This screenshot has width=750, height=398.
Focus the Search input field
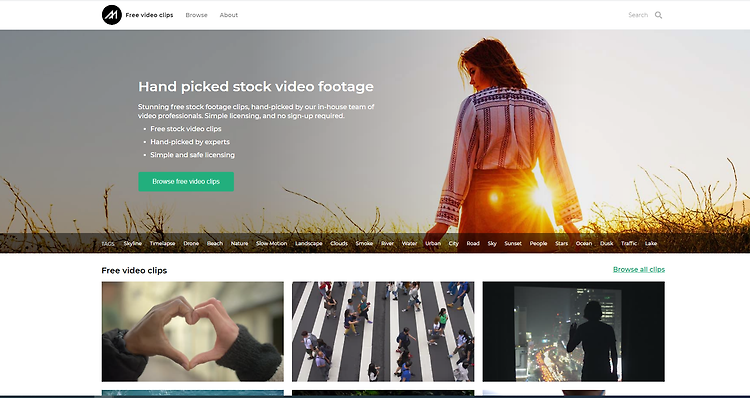(x=638, y=15)
